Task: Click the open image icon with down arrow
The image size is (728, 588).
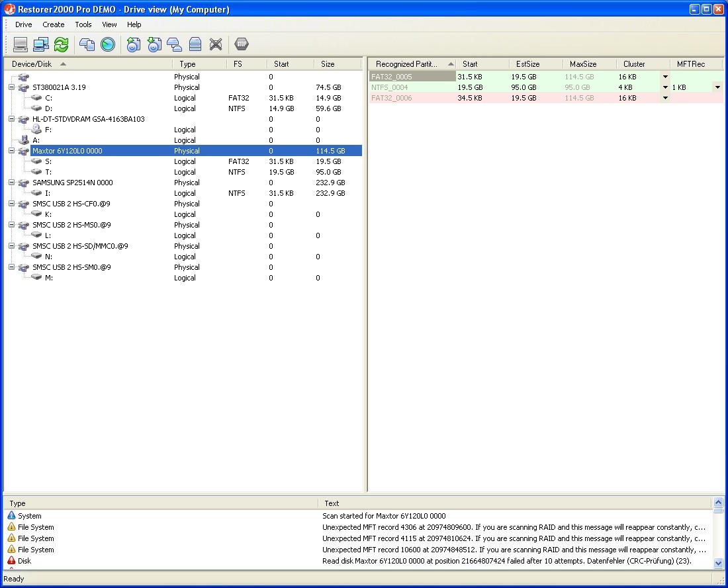Action: [154, 44]
